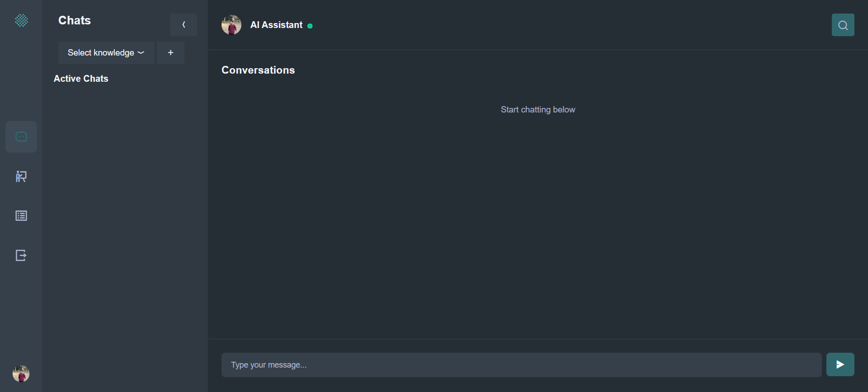The width and height of the screenshot is (868, 392).
Task: Click the app logo at top left
Action: (21, 20)
